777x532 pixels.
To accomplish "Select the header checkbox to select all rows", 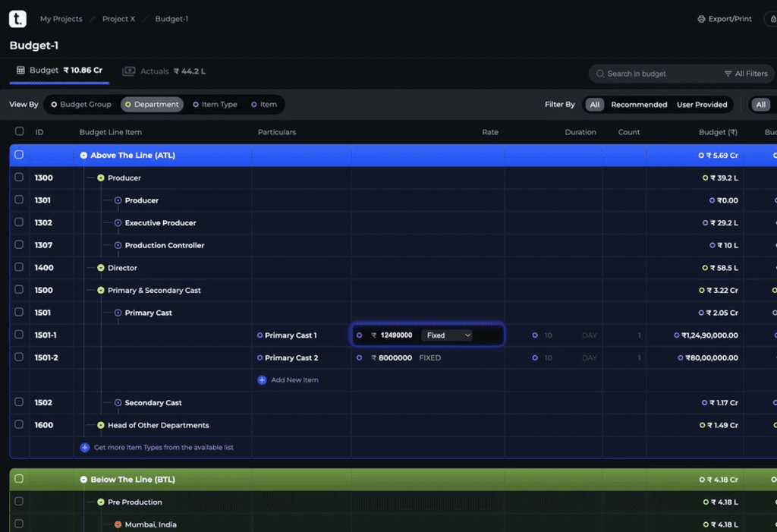I will [19, 131].
